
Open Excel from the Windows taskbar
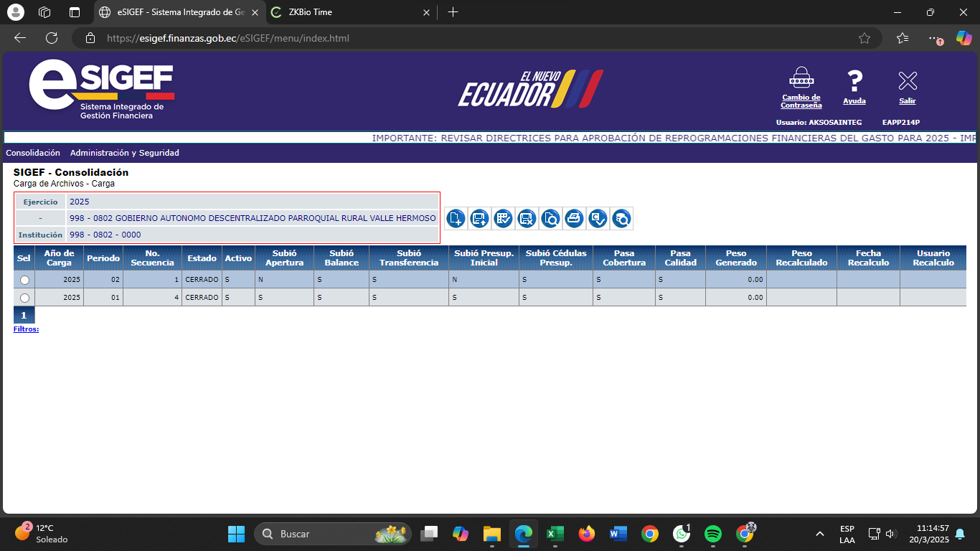pyautogui.click(x=555, y=534)
